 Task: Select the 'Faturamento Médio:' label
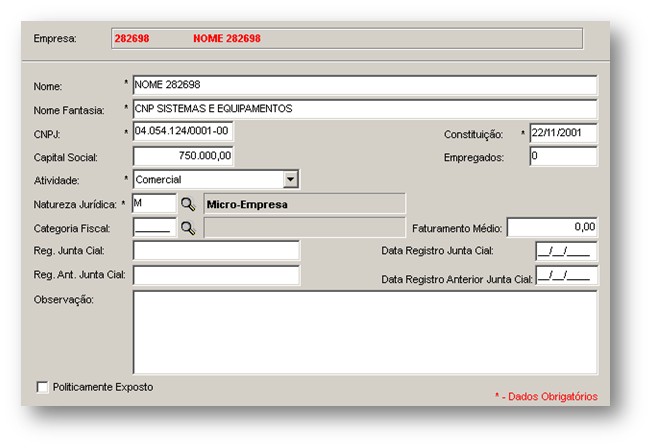(x=457, y=228)
